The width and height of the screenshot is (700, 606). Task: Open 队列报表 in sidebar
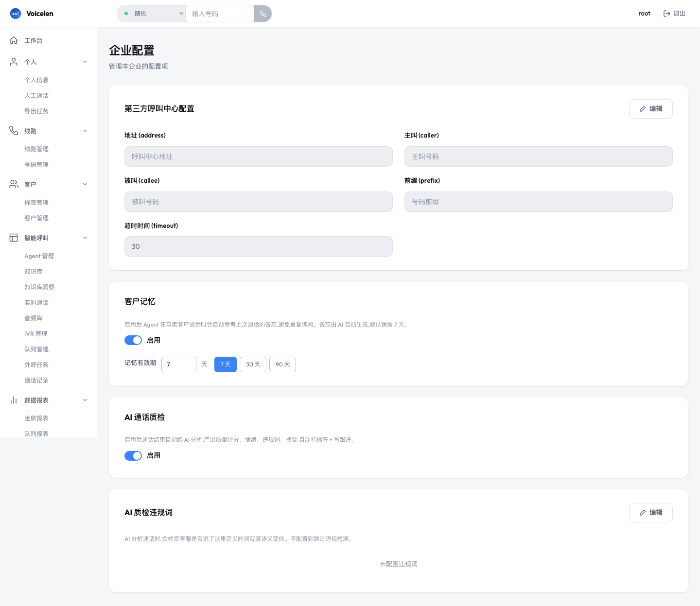(36, 433)
